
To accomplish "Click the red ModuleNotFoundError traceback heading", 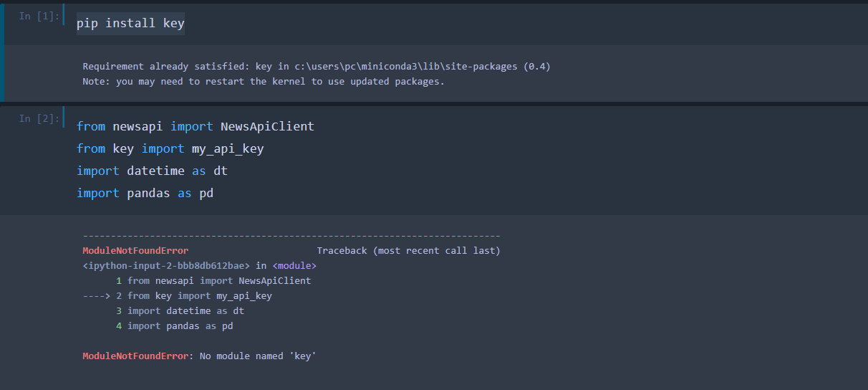I will [135, 251].
